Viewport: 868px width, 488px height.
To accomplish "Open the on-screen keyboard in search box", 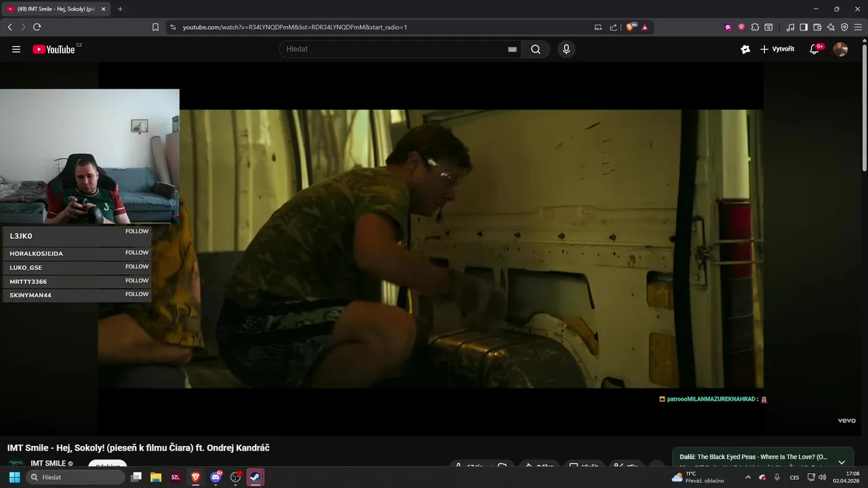I will pos(513,49).
